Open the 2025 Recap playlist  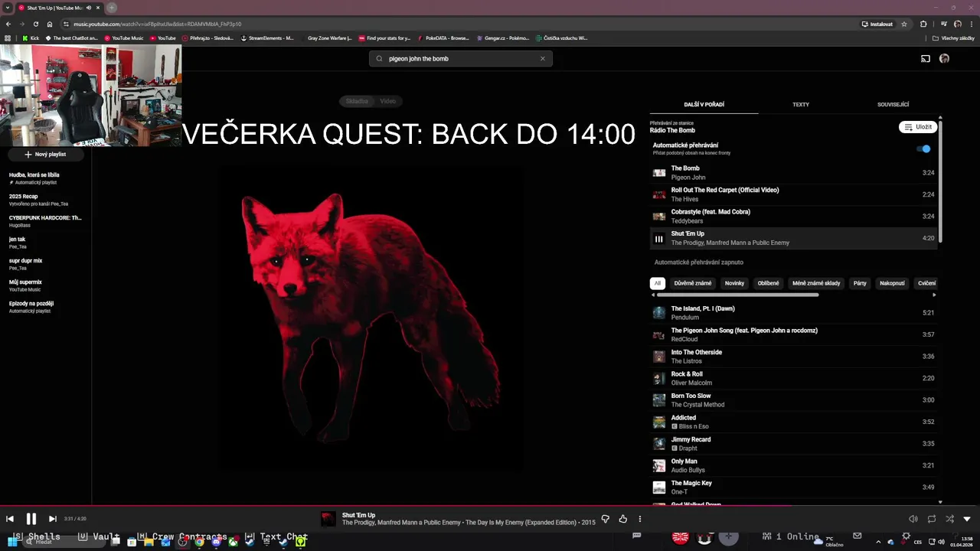pos(45,200)
